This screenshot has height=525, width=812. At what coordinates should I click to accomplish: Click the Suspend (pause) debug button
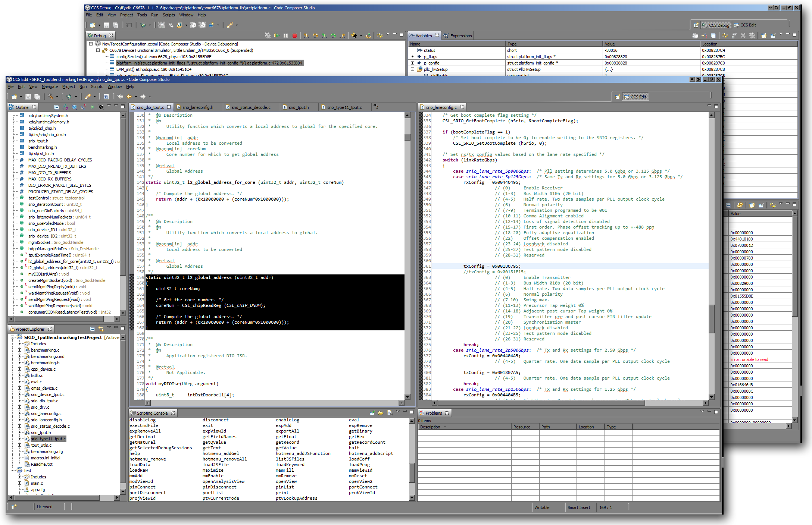coord(285,35)
